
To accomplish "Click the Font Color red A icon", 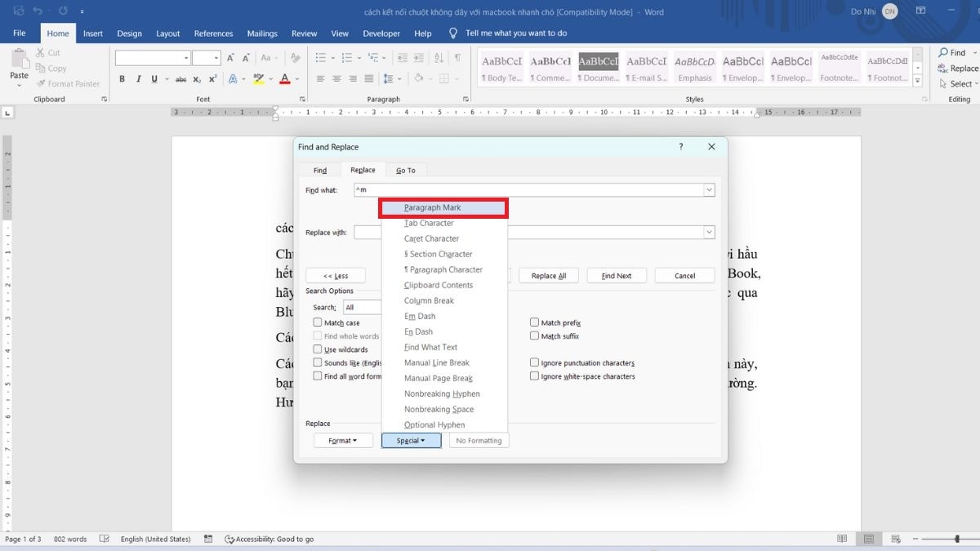I will tap(284, 79).
